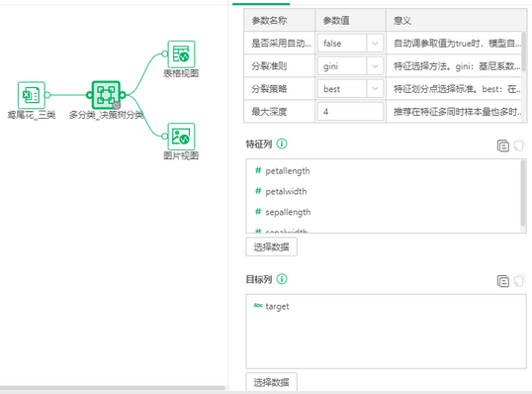The width and height of the screenshot is (532, 394).
Task: Show info tooltip for 特征列
Action: click(282, 144)
